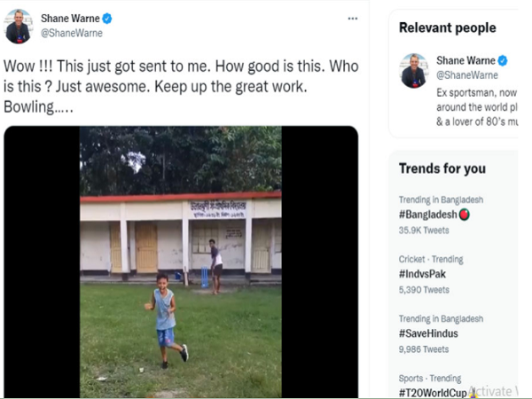Click the Bangladesh flag emoji on trend
The image size is (532, 399).
tap(465, 215)
